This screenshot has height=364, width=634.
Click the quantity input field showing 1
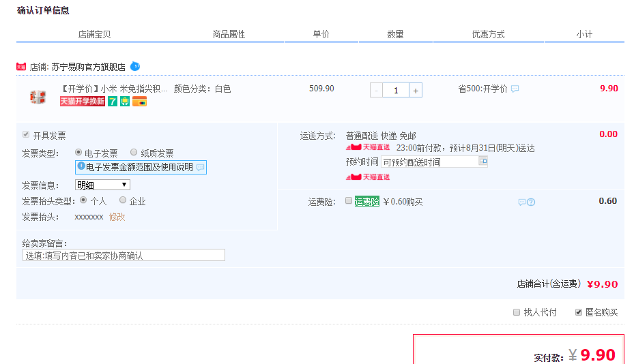pos(396,90)
